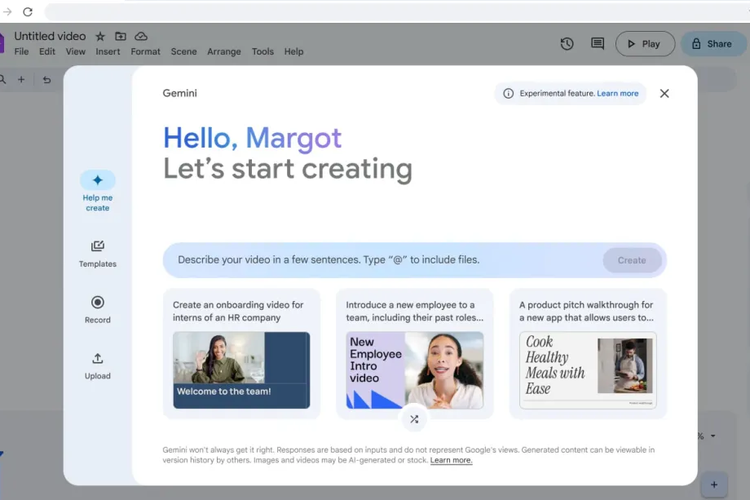Image resolution: width=750 pixels, height=500 pixels.
Task: Open the Edit menu
Action: [47, 52]
